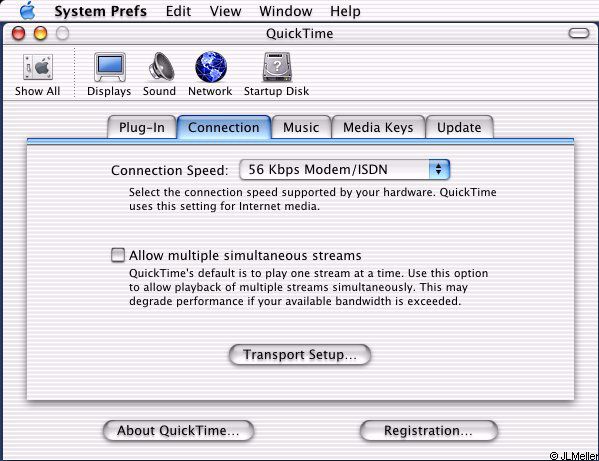The image size is (599, 461).
Task: Open the Displays preference icon
Action: coord(110,67)
